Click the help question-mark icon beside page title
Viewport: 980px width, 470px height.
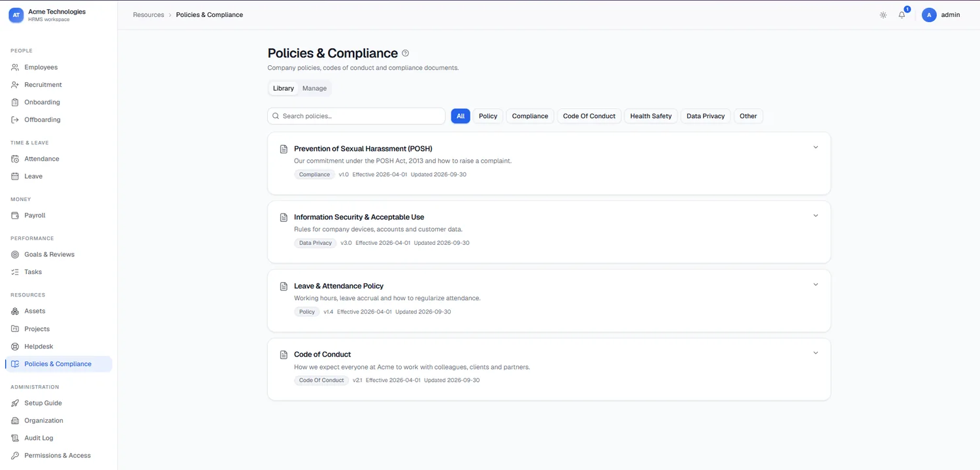(405, 53)
